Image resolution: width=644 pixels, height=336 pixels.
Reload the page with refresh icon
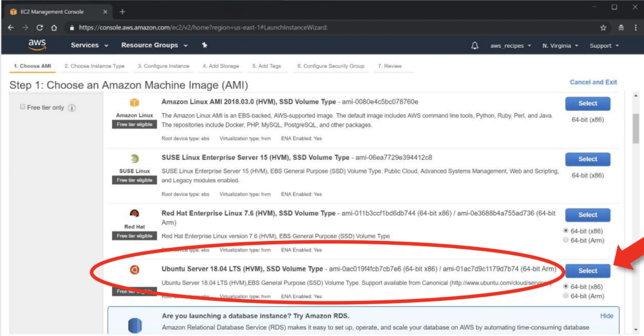click(x=39, y=28)
